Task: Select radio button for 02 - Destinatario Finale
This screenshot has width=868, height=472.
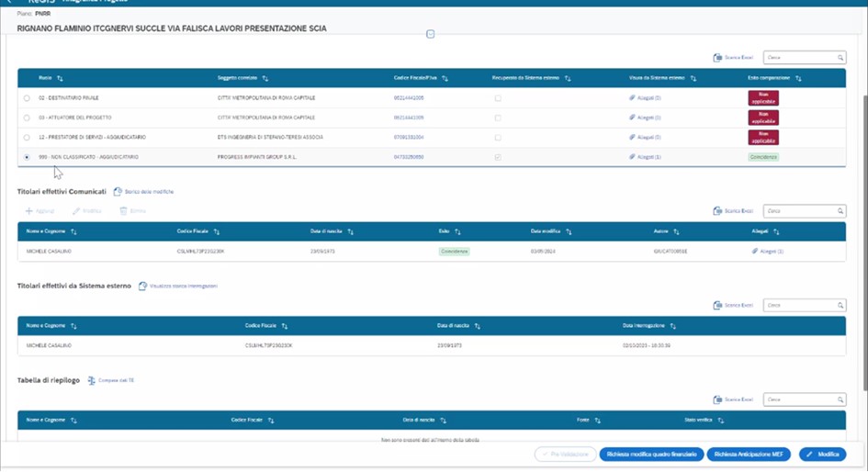Action: click(27, 98)
